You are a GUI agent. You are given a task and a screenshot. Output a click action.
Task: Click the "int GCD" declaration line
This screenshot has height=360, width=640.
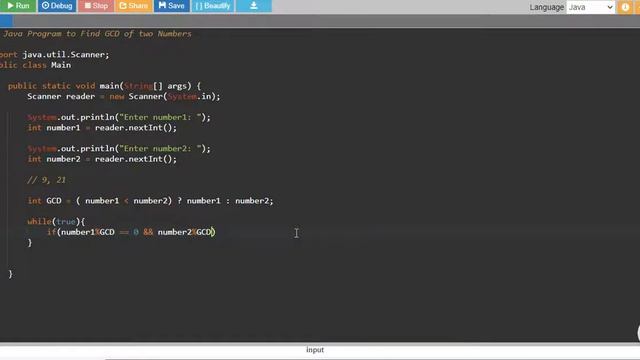[x=150, y=201]
